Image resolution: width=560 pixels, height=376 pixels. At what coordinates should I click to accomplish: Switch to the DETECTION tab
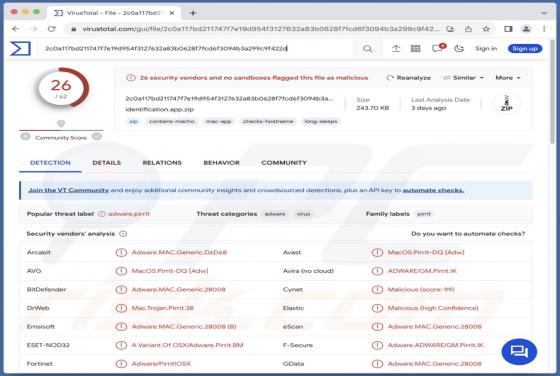(50, 163)
